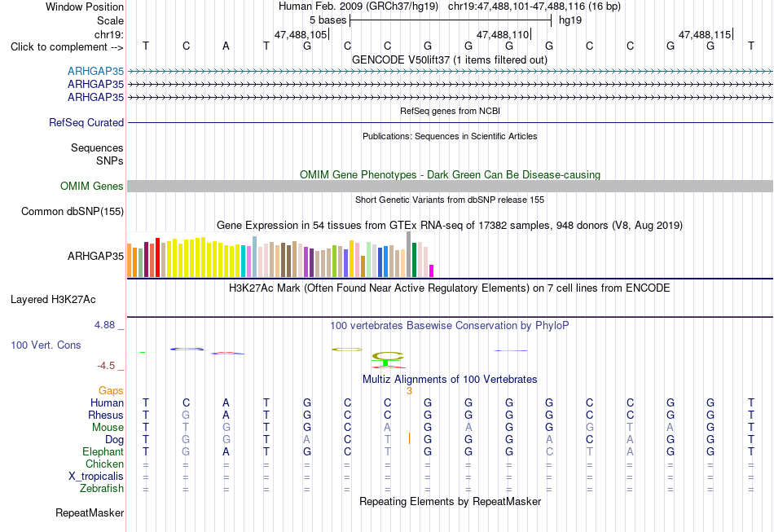This screenshot has width=774, height=532.
Task: Click the Sequences track label
Action: (x=97, y=148)
